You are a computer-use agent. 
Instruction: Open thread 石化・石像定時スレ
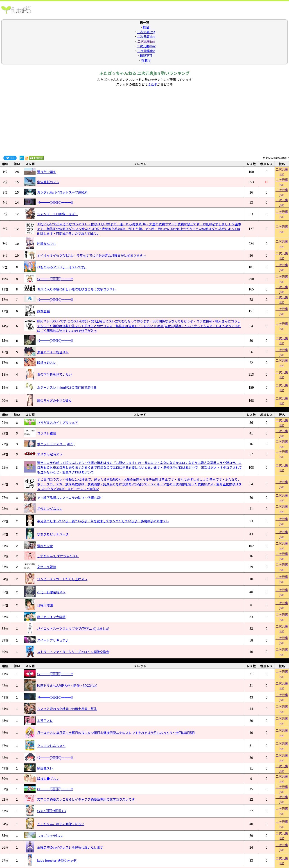[51, 592]
